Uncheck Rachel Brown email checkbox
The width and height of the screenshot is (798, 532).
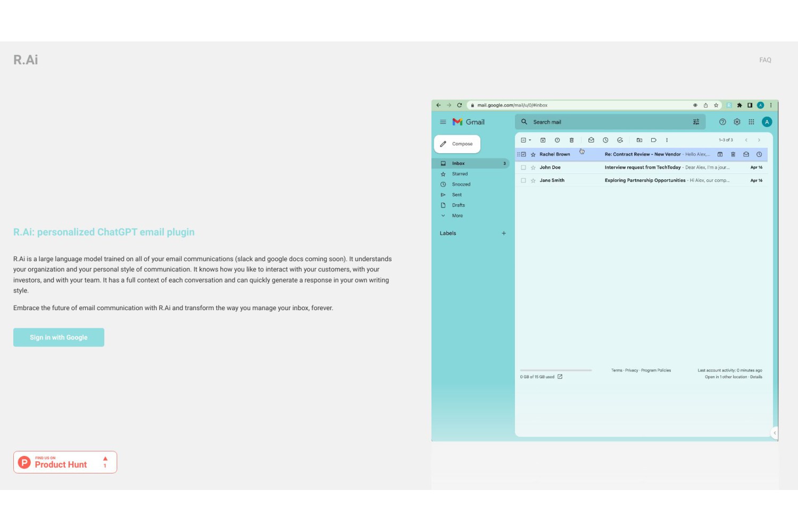[x=523, y=154]
